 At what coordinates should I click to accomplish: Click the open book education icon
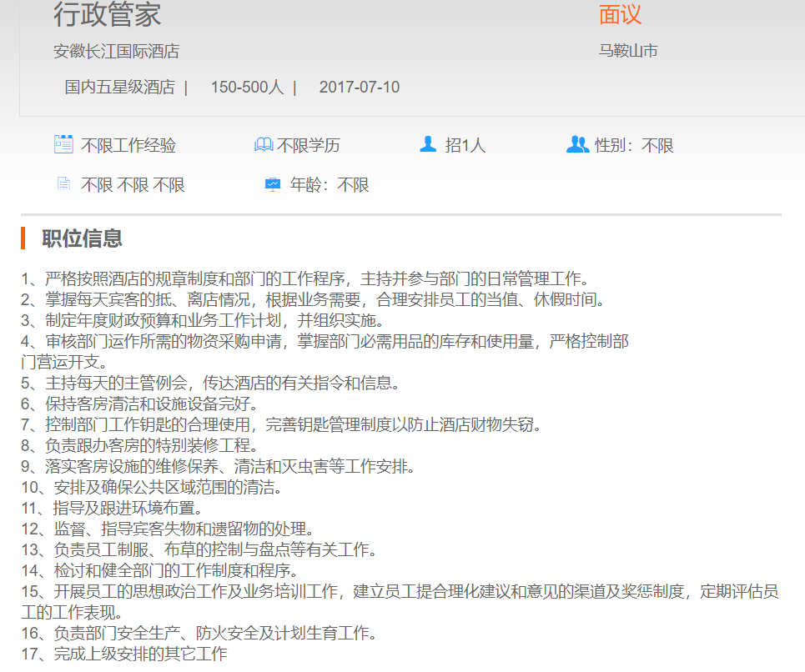coord(264,145)
